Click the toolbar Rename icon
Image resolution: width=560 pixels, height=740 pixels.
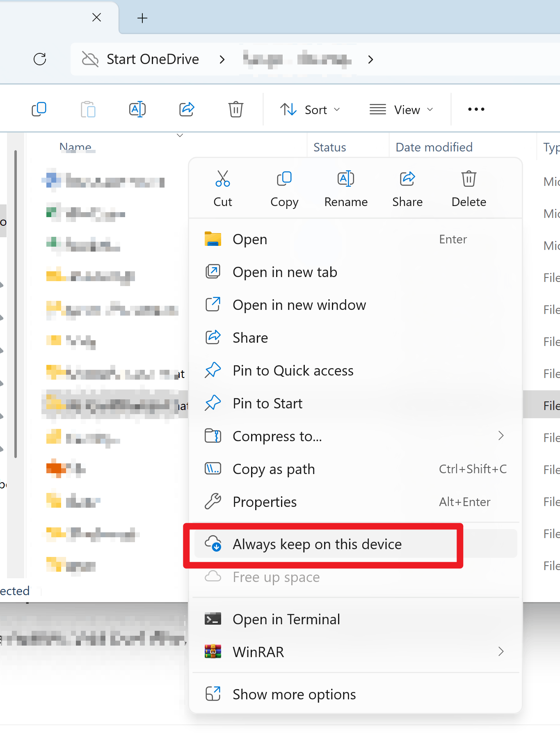click(137, 109)
